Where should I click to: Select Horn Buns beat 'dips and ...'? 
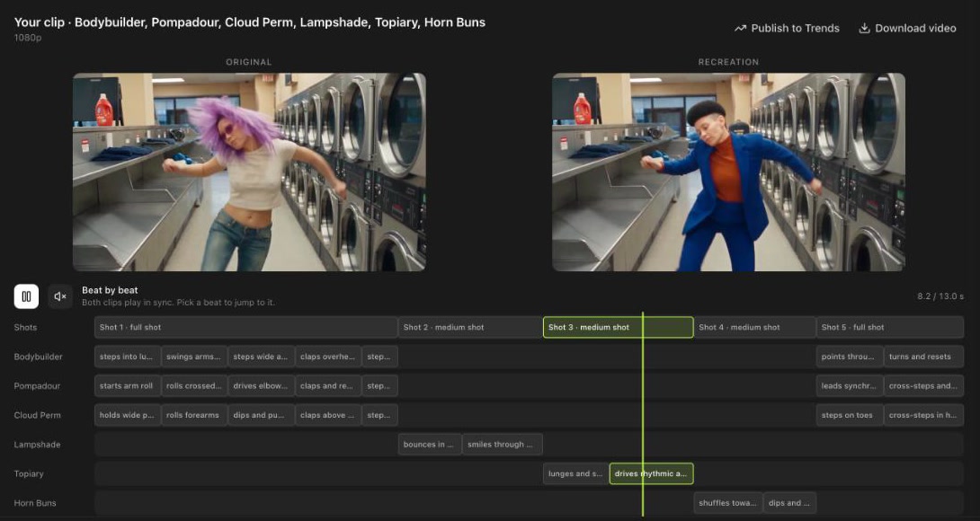(789, 503)
